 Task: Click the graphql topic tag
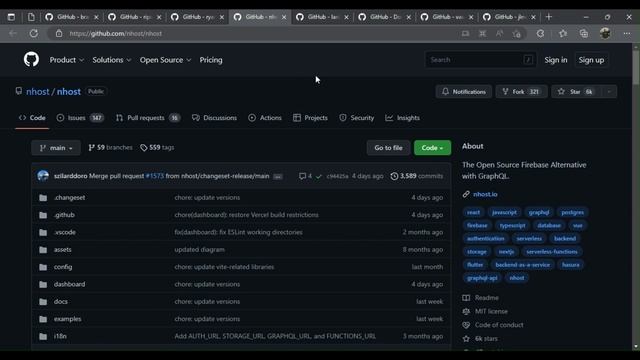click(539, 212)
